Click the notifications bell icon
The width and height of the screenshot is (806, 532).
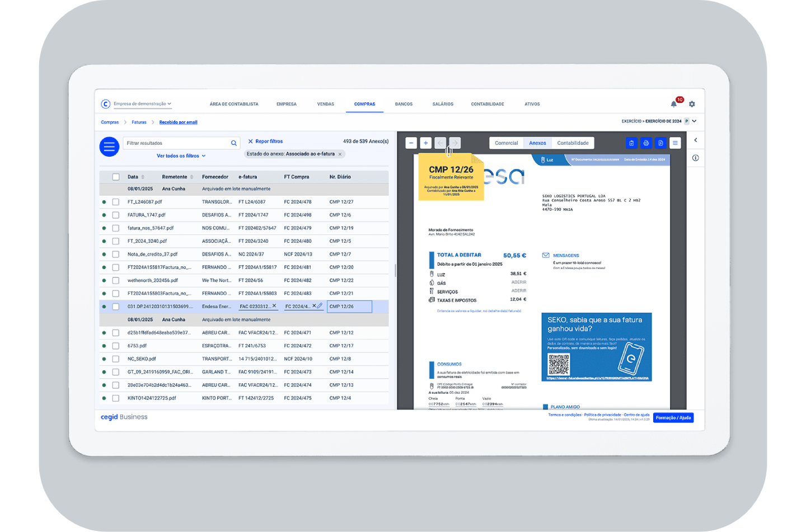674,104
